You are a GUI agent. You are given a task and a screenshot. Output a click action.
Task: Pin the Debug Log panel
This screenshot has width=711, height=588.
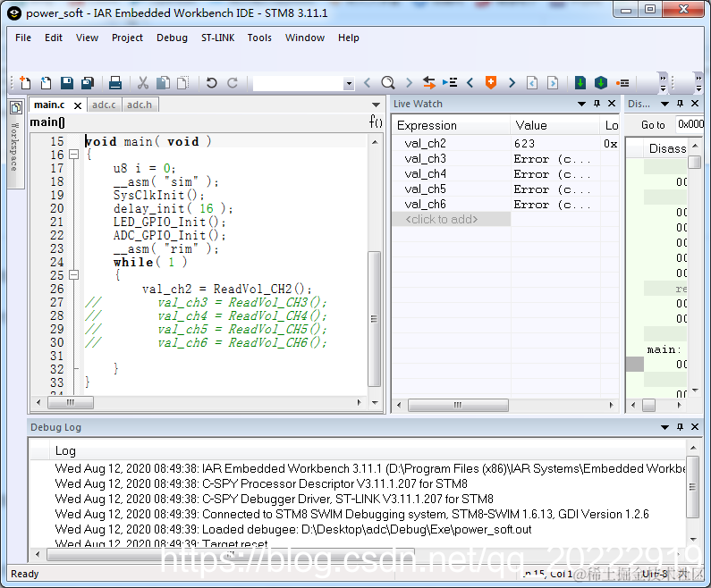(x=680, y=427)
